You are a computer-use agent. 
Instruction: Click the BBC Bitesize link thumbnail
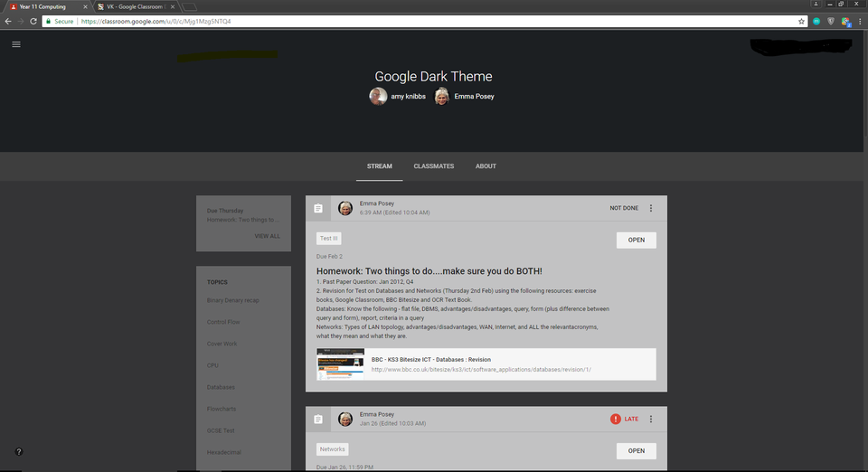pyautogui.click(x=341, y=364)
